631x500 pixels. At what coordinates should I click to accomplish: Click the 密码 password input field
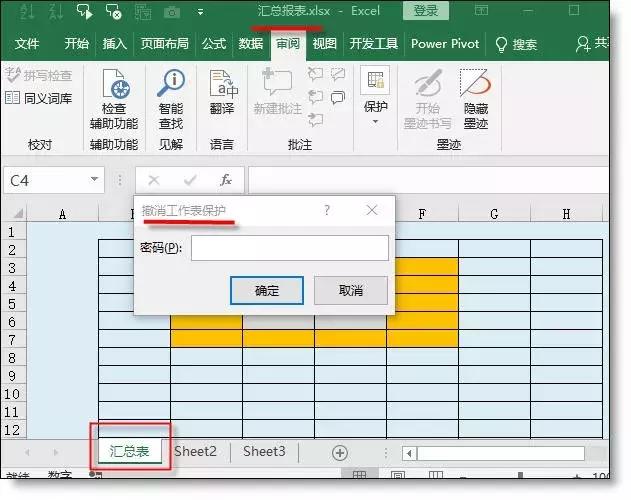(x=290, y=248)
